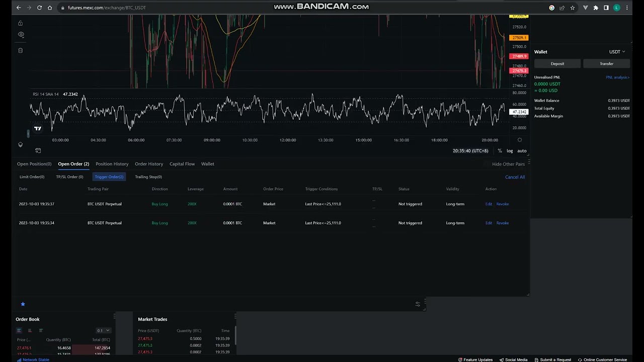Screen dimensions: 644x362
Task: Revoke the order dated 19:35:34
Action: [503, 223]
